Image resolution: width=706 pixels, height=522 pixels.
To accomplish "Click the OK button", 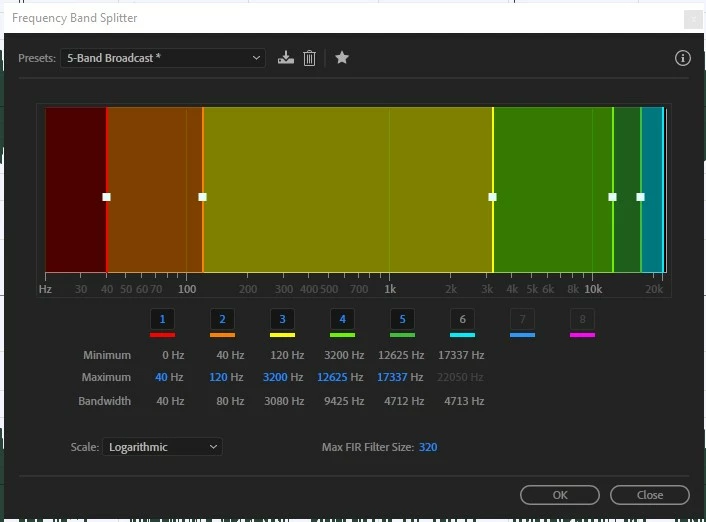I will (x=560, y=495).
